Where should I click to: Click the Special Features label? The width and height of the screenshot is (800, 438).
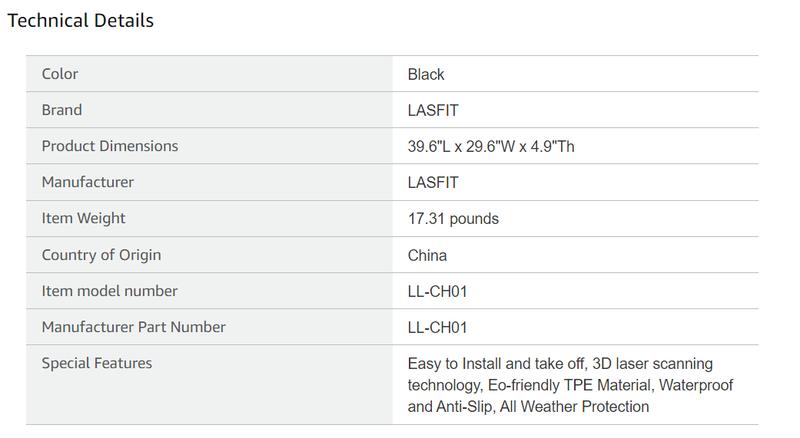[x=97, y=363]
